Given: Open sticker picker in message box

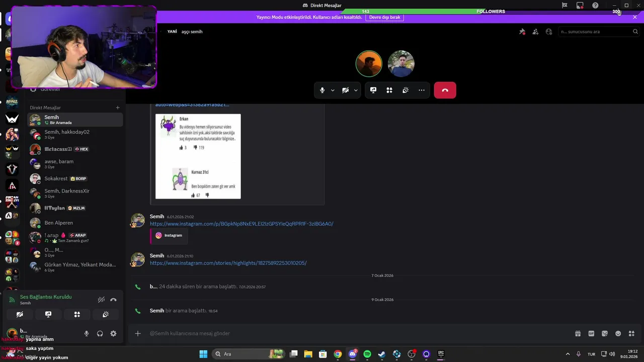Looking at the screenshot, I should (605, 333).
